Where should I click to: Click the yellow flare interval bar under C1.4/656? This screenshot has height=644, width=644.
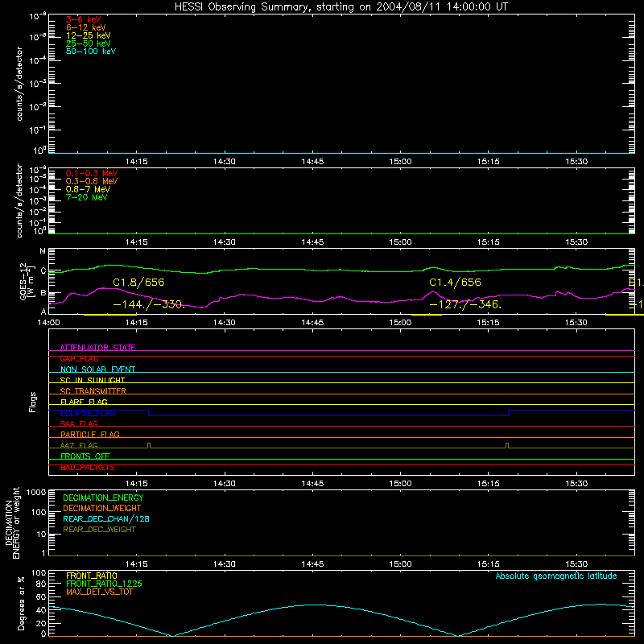[x=427, y=315]
